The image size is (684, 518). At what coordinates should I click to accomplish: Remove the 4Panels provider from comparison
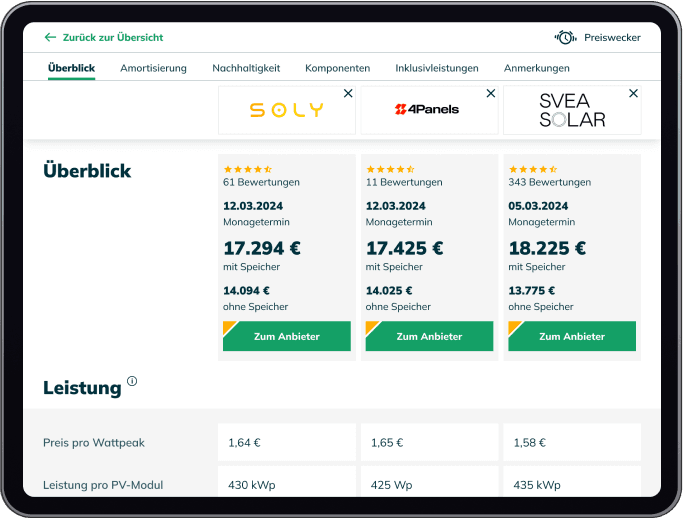(490, 93)
